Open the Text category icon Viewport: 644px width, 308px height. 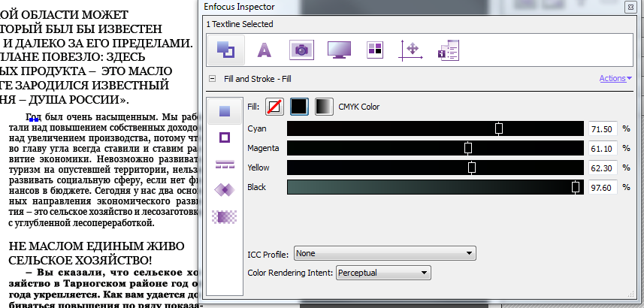click(264, 50)
